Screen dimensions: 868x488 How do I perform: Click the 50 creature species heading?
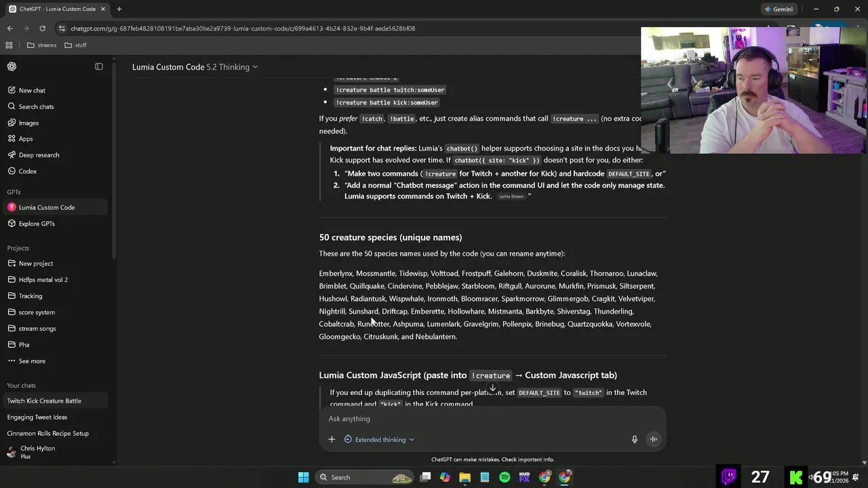coord(391,237)
